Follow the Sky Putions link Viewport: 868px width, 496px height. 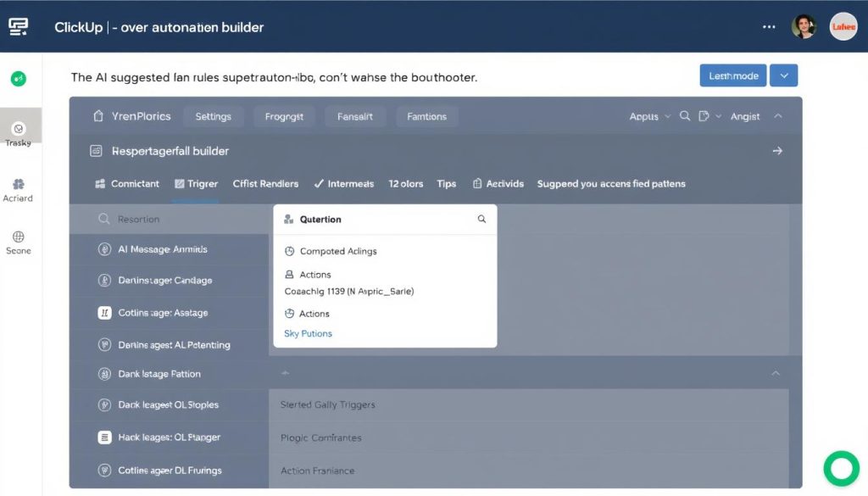pyautogui.click(x=308, y=333)
